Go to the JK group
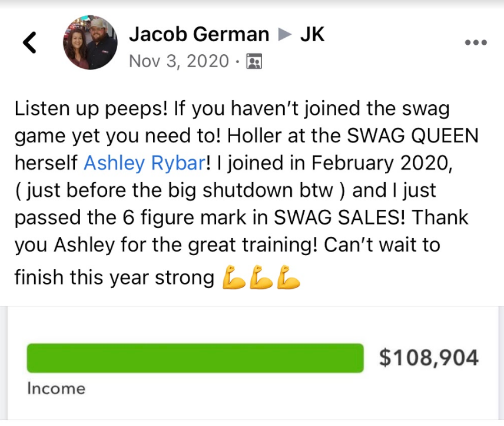504x426 pixels. [x=312, y=34]
